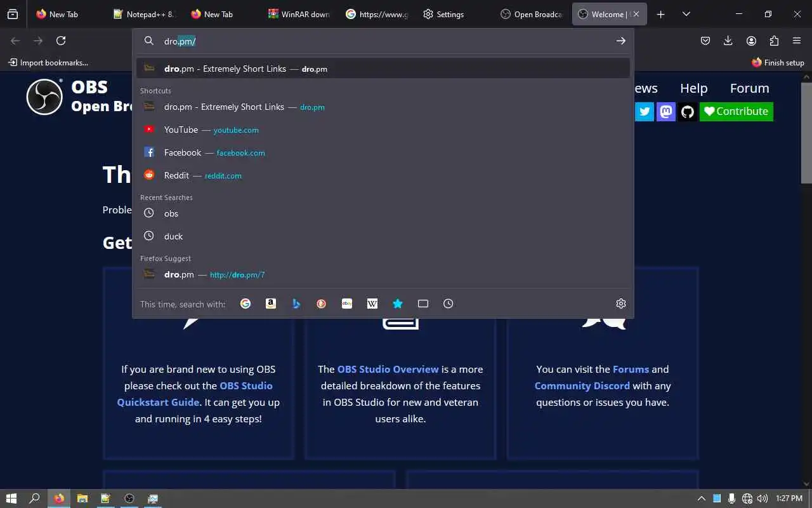Open the Firefox application menu
This screenshot has width=812, height=508.
797,41
